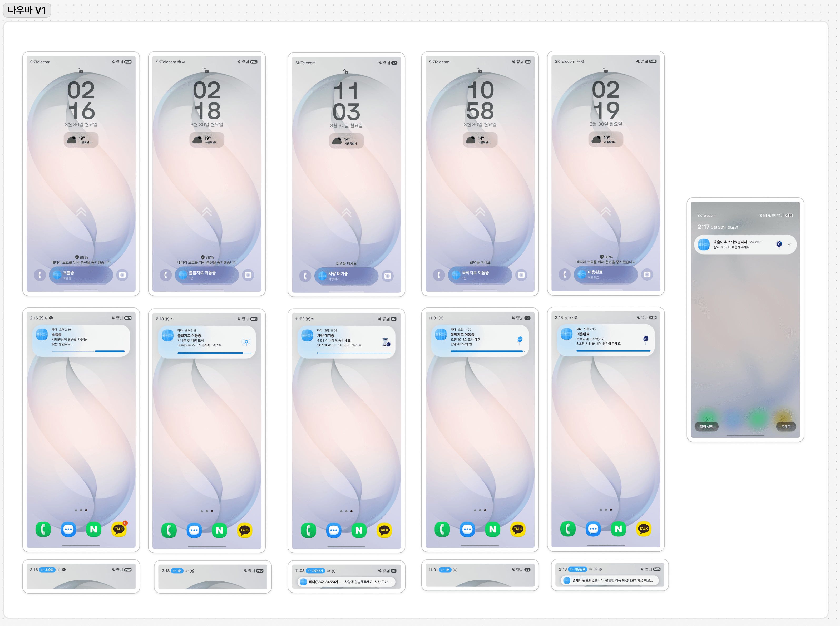840x626 pixels.
Task: Tap green Phone icon on 11:03 home screen
Action: pyautogui.click(x=309, y=530)
